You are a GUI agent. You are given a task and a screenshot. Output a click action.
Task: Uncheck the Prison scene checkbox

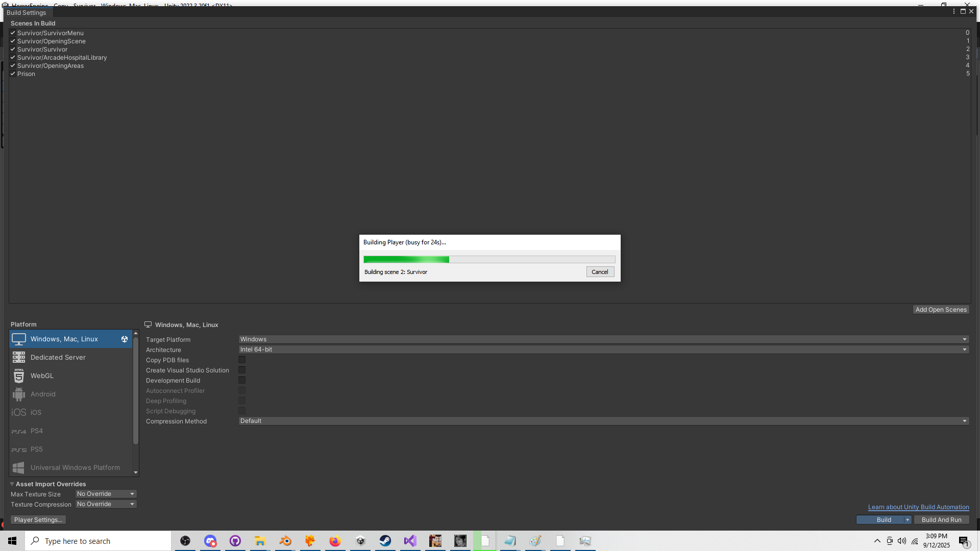13,74
